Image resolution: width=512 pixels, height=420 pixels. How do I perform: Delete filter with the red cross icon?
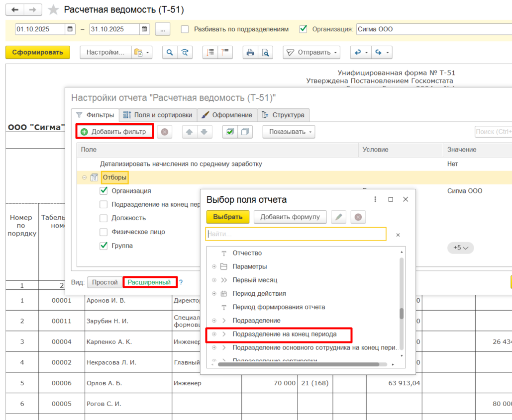165,132
